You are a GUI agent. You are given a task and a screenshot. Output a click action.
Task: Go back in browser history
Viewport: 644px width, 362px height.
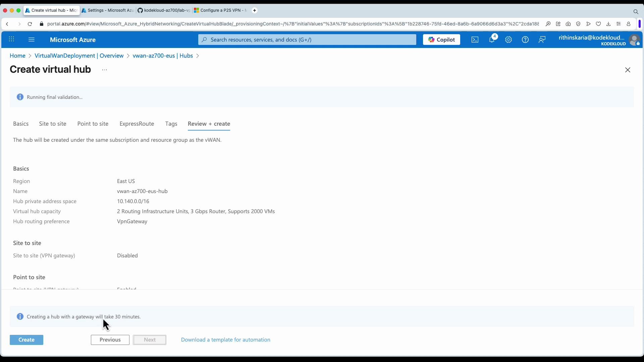7,24
